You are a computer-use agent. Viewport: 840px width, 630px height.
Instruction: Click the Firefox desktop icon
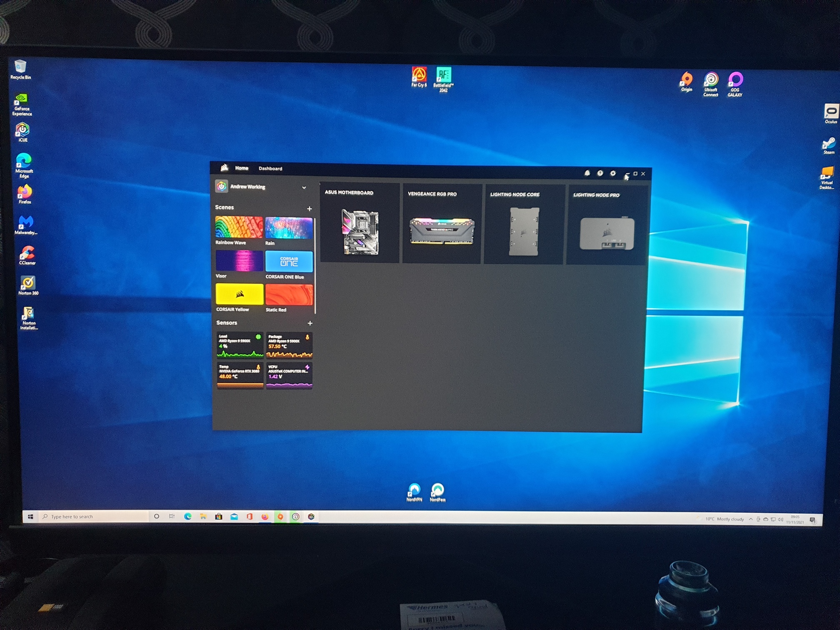pos(25,194)
